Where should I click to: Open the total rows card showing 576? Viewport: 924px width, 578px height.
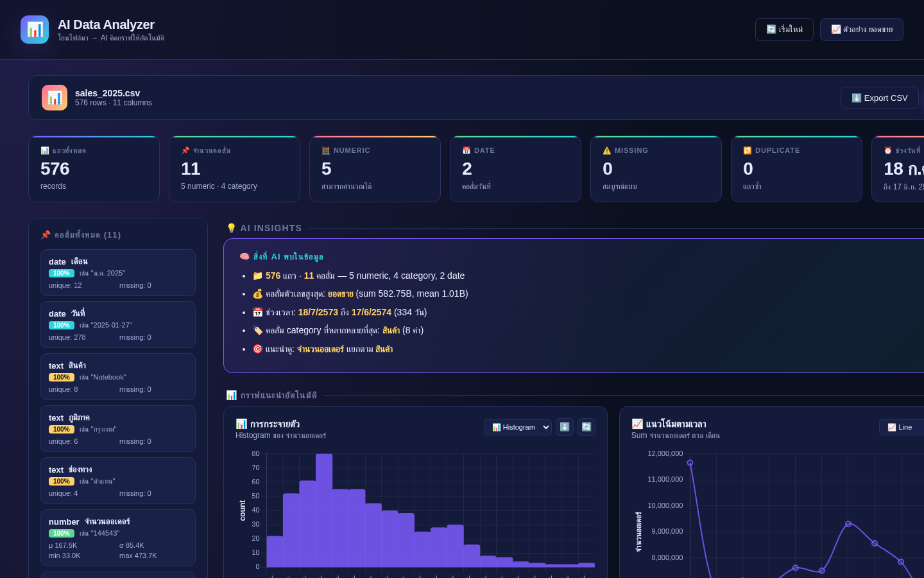point(94,169)
